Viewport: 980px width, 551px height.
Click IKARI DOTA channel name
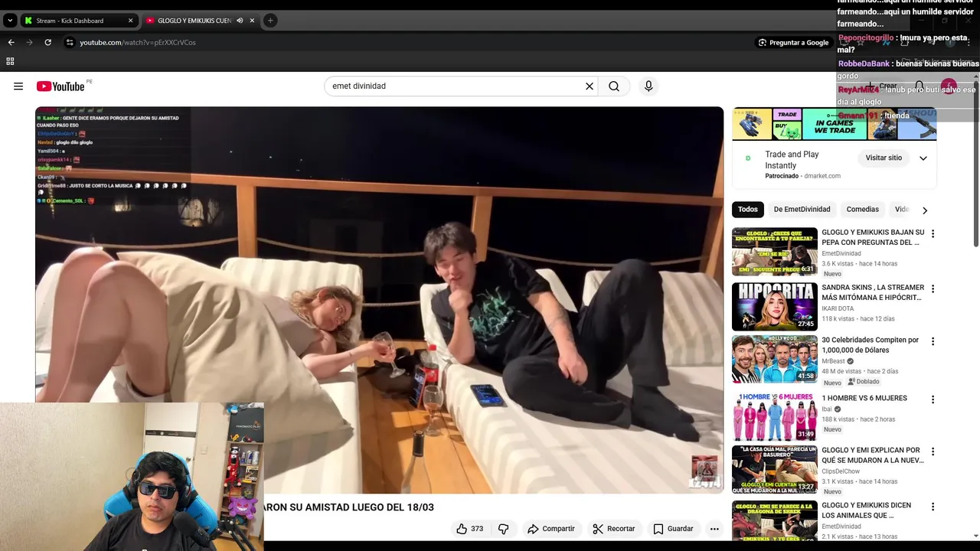(838, 309)
